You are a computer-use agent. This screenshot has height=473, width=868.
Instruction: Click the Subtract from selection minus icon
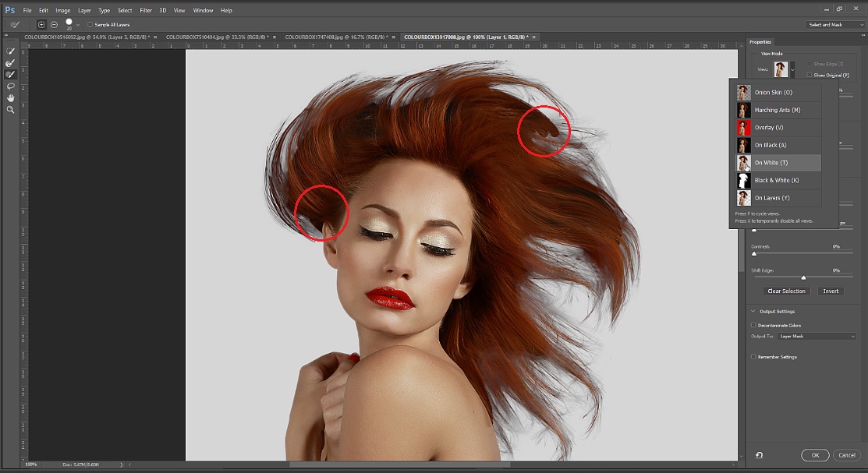click(54, 25)
